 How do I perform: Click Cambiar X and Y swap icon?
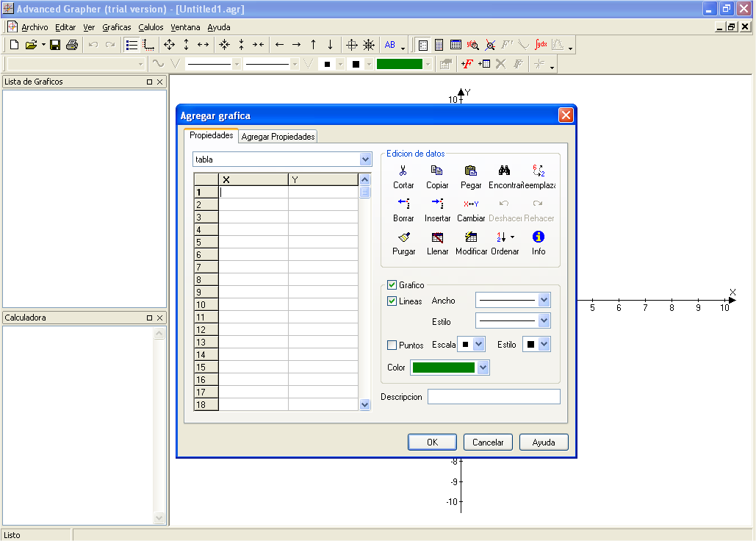tap(471, 204)
